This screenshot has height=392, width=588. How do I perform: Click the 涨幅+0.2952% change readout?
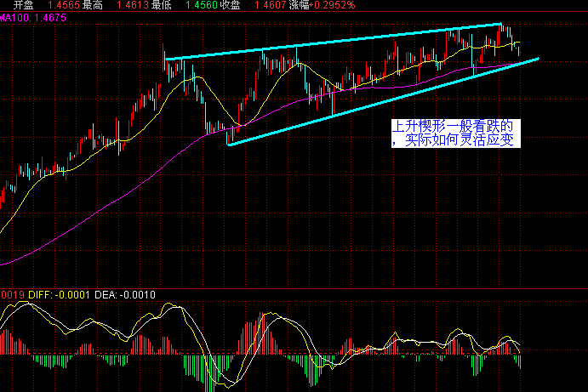pyautogui.click(x=322, y=5)
